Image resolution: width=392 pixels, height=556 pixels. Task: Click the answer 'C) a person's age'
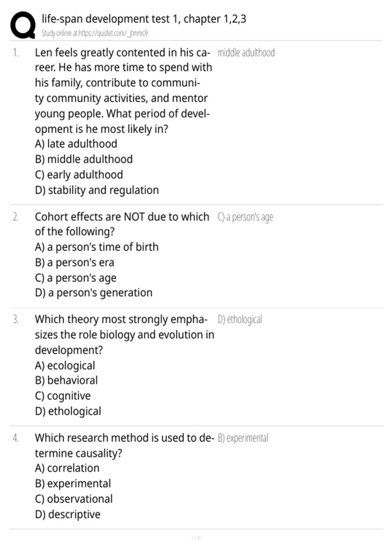245,217
